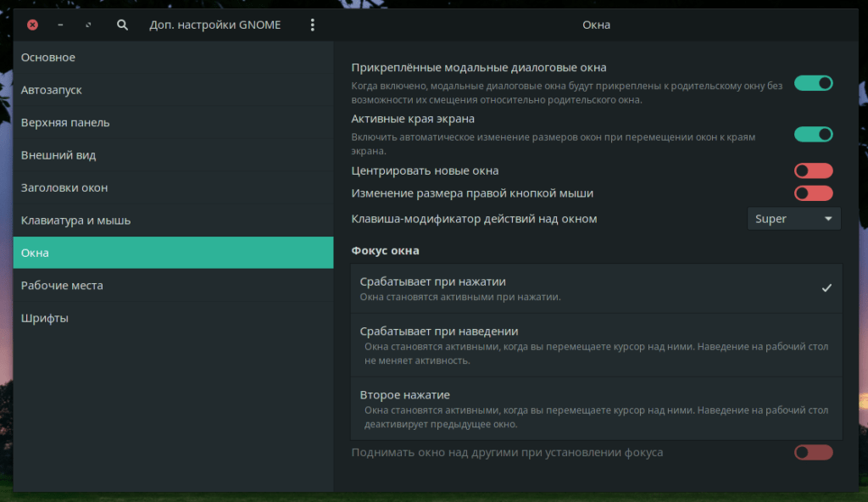Image resolution: width=868 pixels, height=502 pixels.
Task: Enable the center new windows switch
Action: (813, 171)
